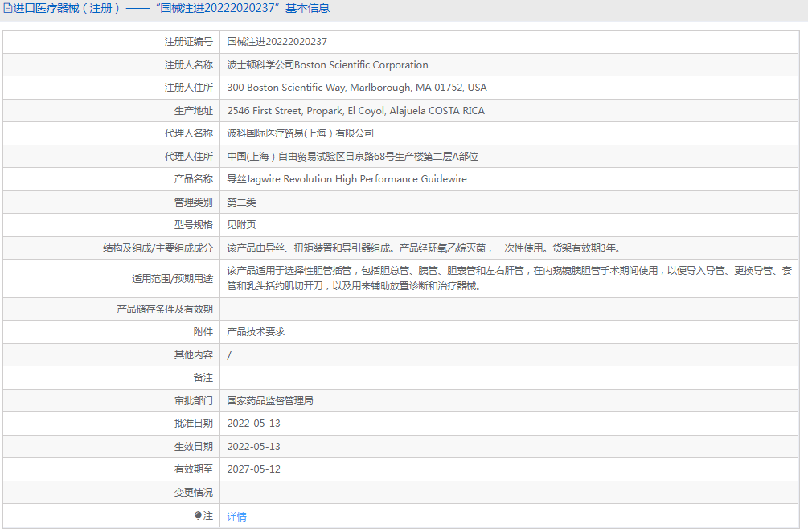Select the 结构及组成/主要组成成分 label
The height and width of the screenshot is (532, 808).
[158, 248]
